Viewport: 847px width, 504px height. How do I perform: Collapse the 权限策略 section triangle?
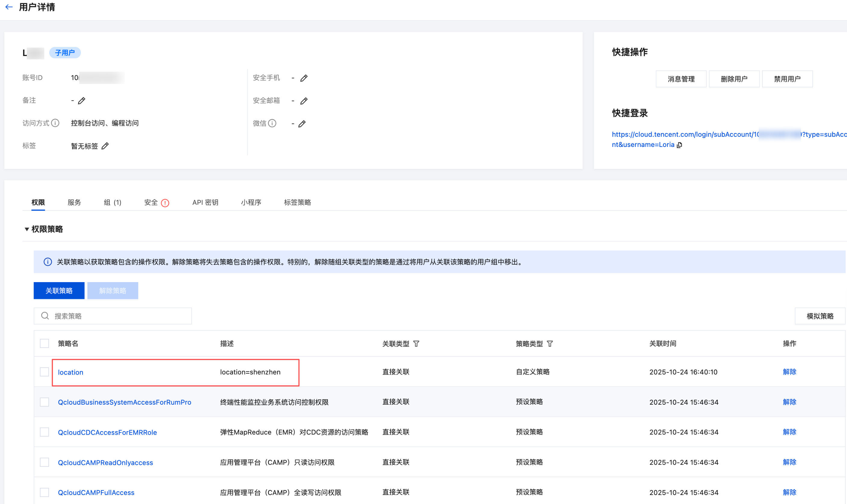click(27, 229)
